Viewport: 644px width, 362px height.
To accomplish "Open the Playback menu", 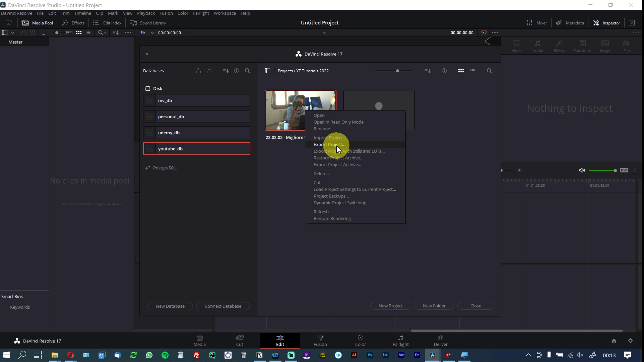I will click(146, 13).
